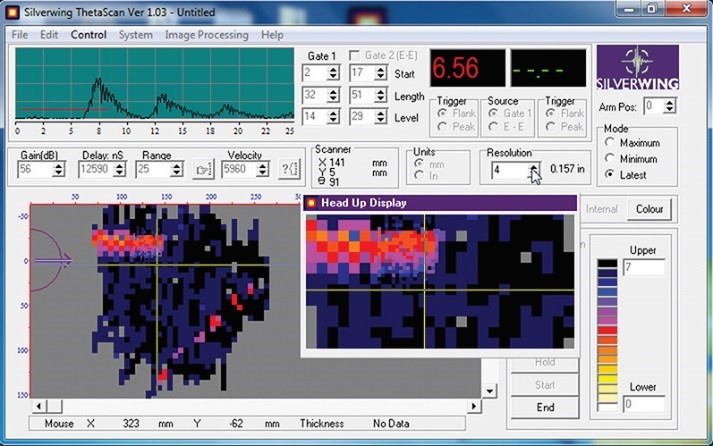Screen dimensions: 713x446
Task: Open the Image Processing menu
Action: coord(206,35)
